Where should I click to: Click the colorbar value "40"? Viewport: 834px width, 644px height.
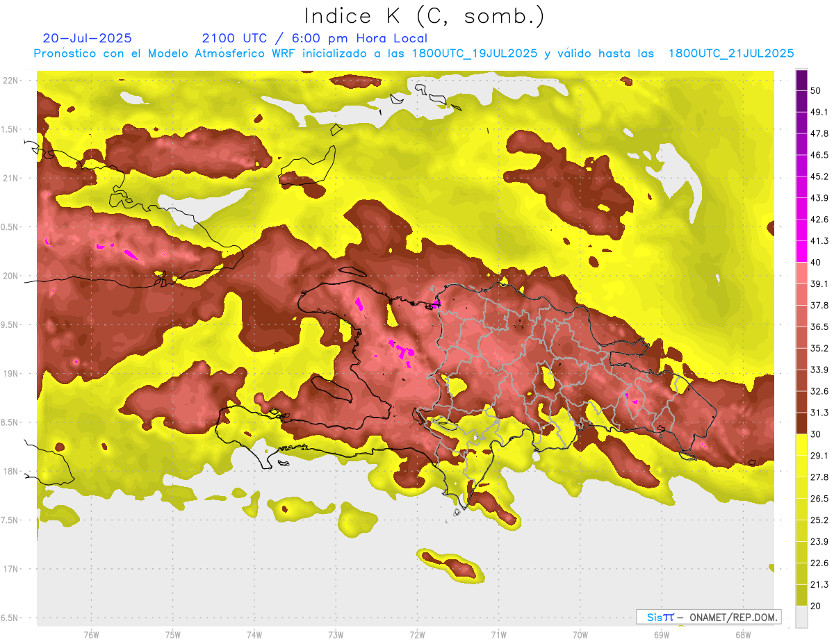coord(816,263)
